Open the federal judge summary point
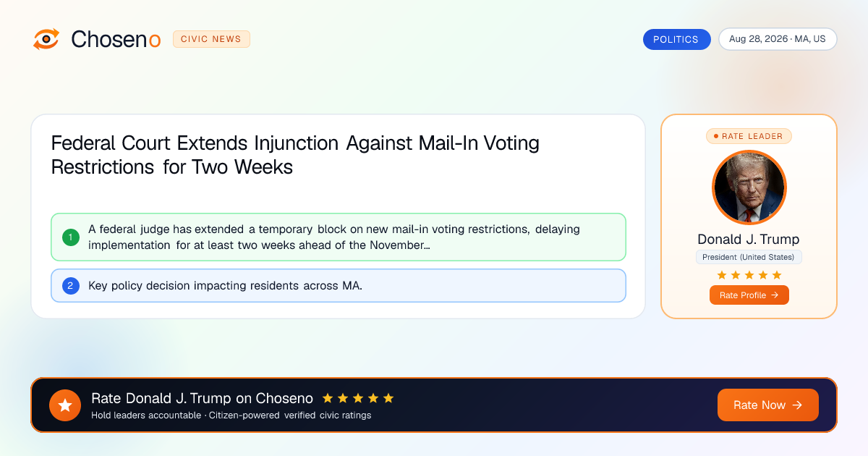 339,237
